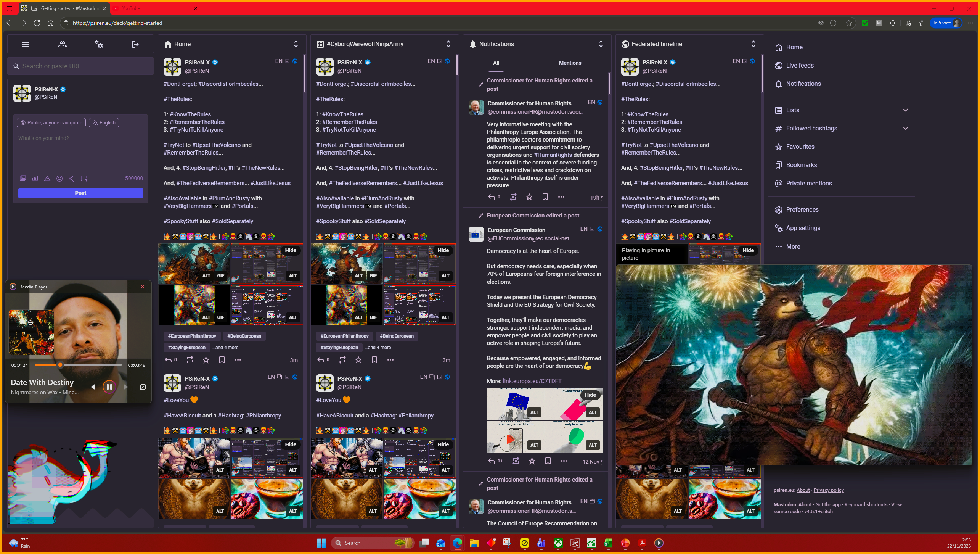980x554 pixels.
Task: Favourite the European Commission post
Action: click(532, 461)
